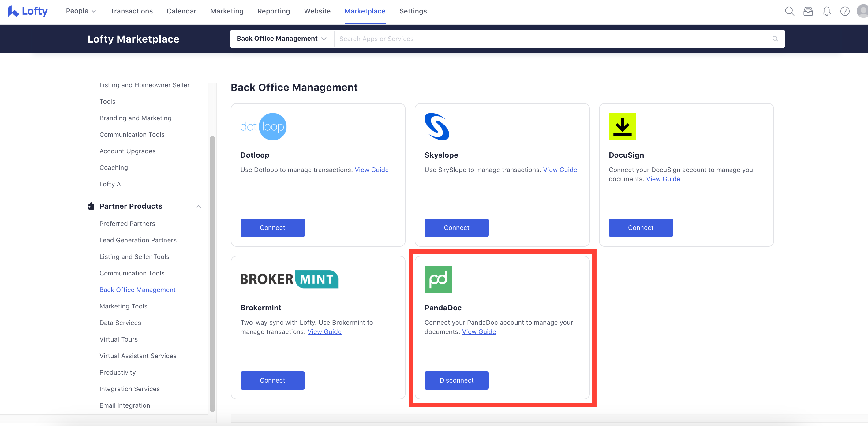Viewport: 868px width, 426px height.
Task: Click the Brokermint logo
Action: 289,279
